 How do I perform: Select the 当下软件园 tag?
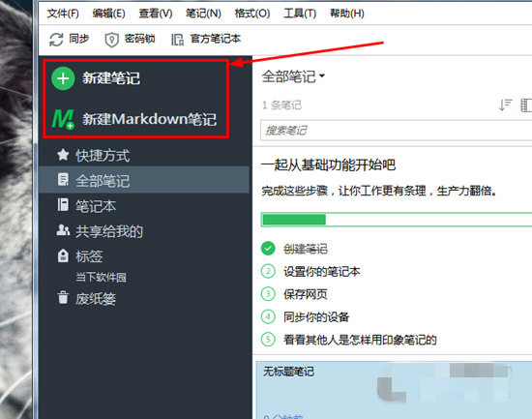(101, 277)
